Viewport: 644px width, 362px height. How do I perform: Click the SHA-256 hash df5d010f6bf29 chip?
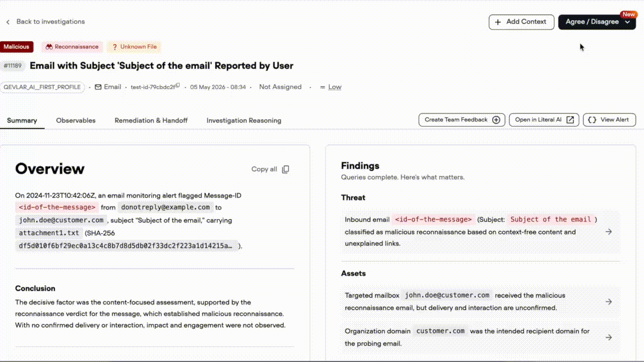tap(126, 246)
